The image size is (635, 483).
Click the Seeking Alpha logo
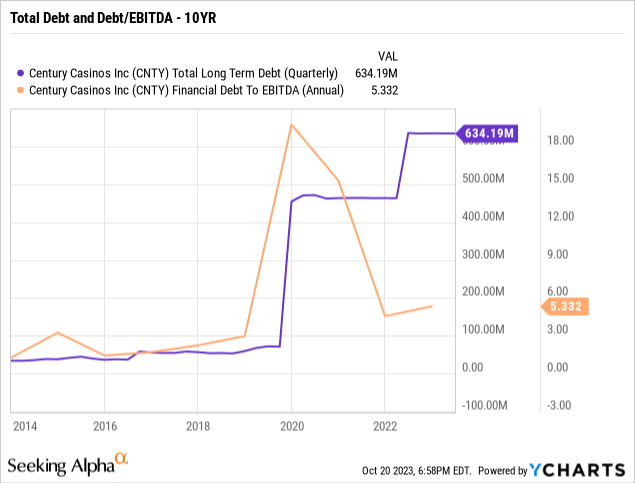tap(68, 464)
